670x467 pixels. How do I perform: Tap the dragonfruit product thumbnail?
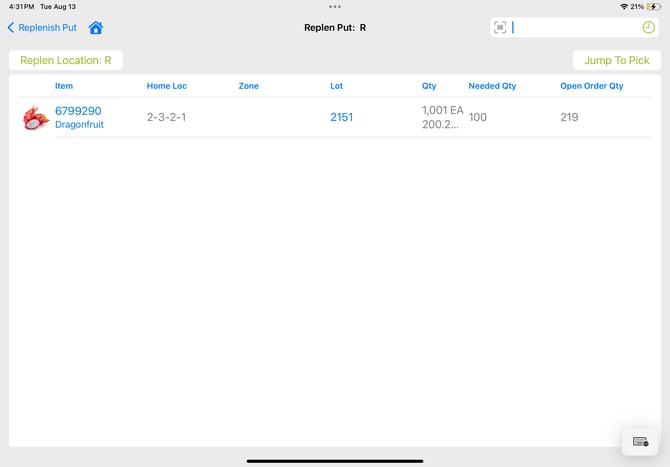click(x=36, y=118)
